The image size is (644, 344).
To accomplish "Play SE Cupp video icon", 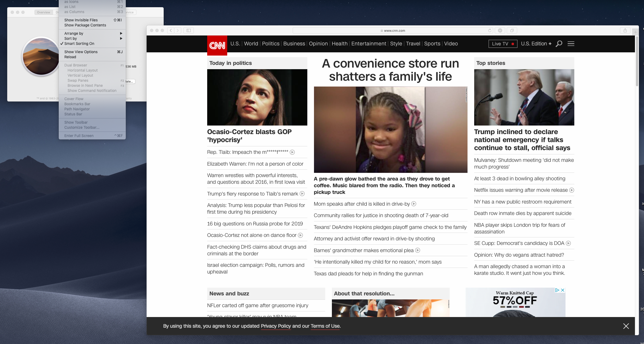I will point(568,243).
